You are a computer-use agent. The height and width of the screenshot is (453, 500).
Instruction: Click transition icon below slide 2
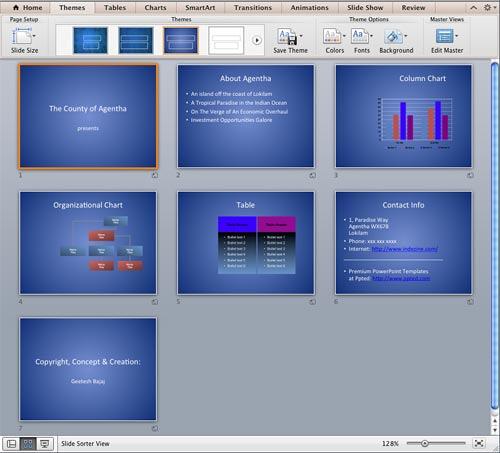point(313,175)
